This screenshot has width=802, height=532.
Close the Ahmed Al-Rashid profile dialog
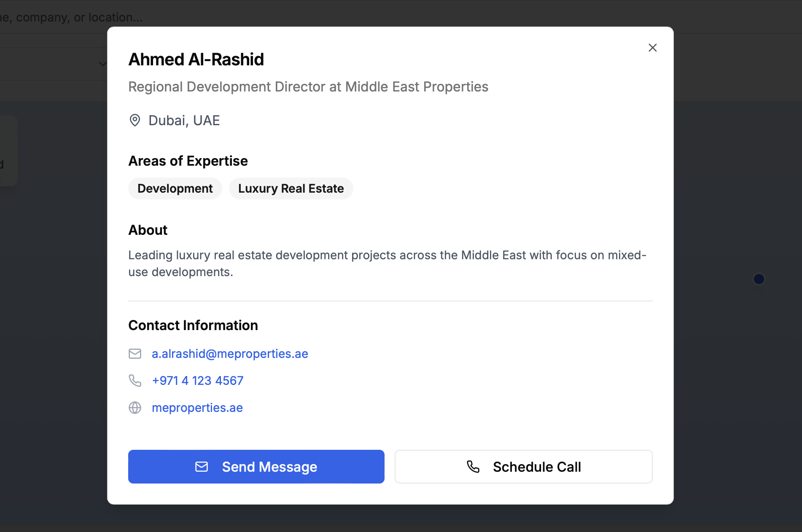(652, 48)
